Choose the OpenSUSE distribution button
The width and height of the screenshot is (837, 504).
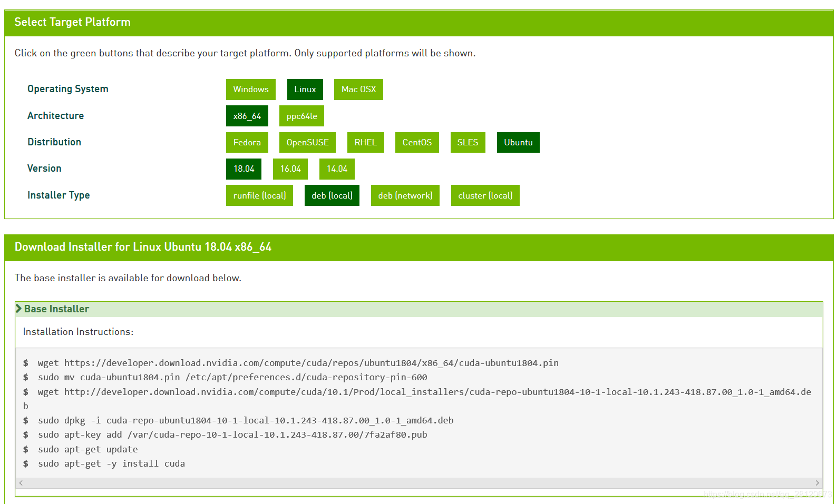coord(307,142)
